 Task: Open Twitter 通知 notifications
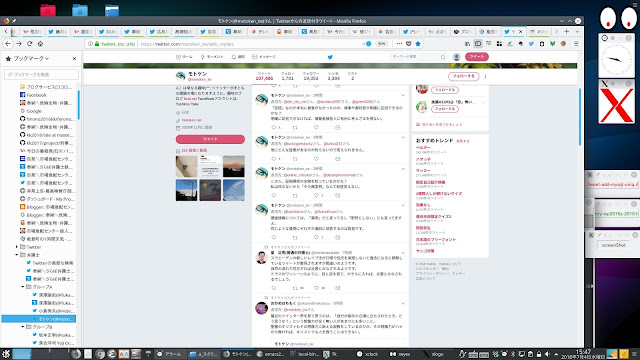[x=238, y=57]
